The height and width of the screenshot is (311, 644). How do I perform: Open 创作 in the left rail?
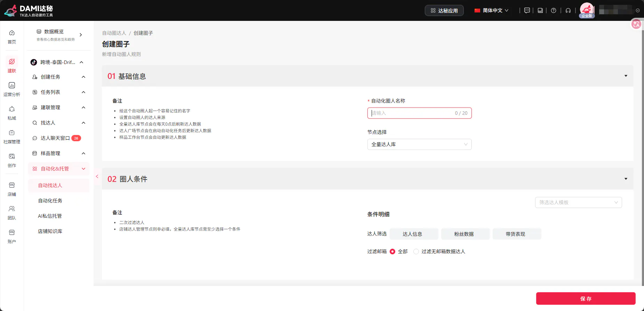pos(12,160)
